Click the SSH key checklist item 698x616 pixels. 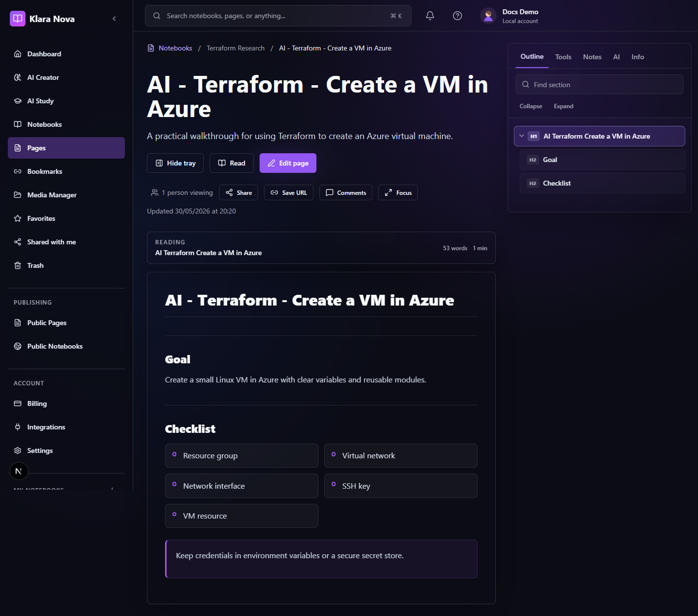(x=401, y=486)
